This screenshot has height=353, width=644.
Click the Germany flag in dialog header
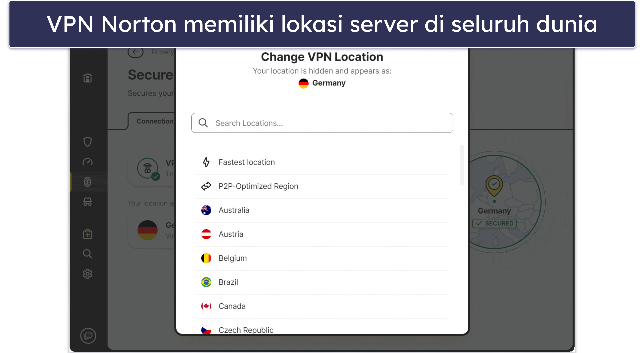[303, 83]
